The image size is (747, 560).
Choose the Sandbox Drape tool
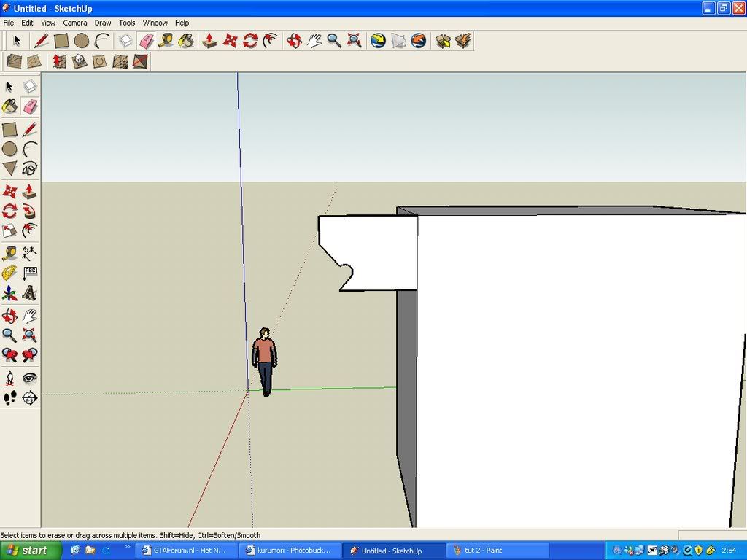(x=99, y=61)
